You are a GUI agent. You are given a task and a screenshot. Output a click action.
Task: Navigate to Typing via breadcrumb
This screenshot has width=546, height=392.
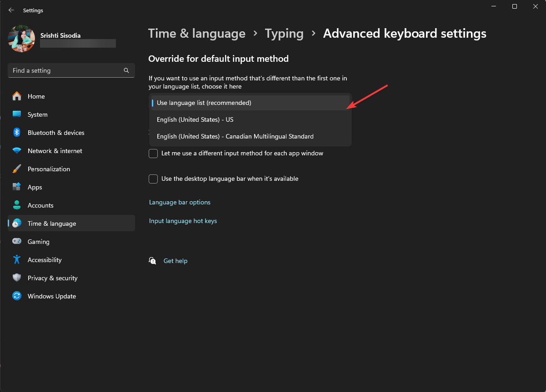pyautogui.click(x=284, y=33)
